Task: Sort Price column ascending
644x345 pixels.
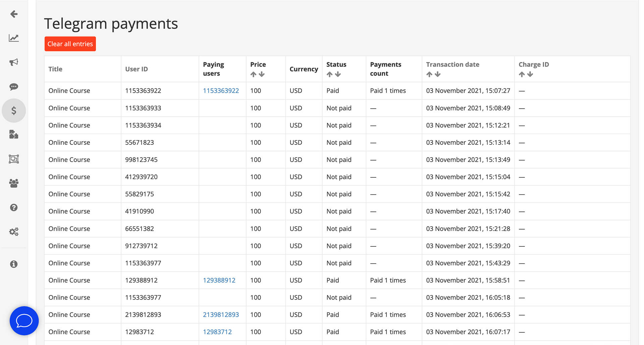Action: [x=254, y=74]
